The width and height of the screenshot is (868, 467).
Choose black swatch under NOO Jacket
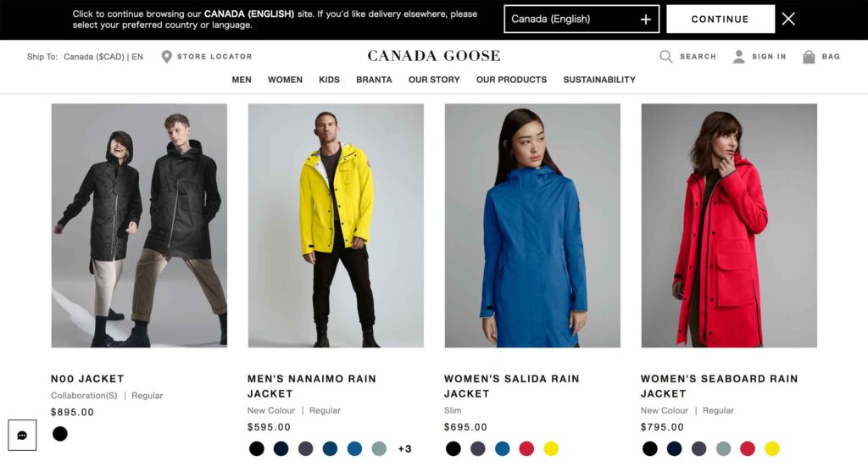60,434
